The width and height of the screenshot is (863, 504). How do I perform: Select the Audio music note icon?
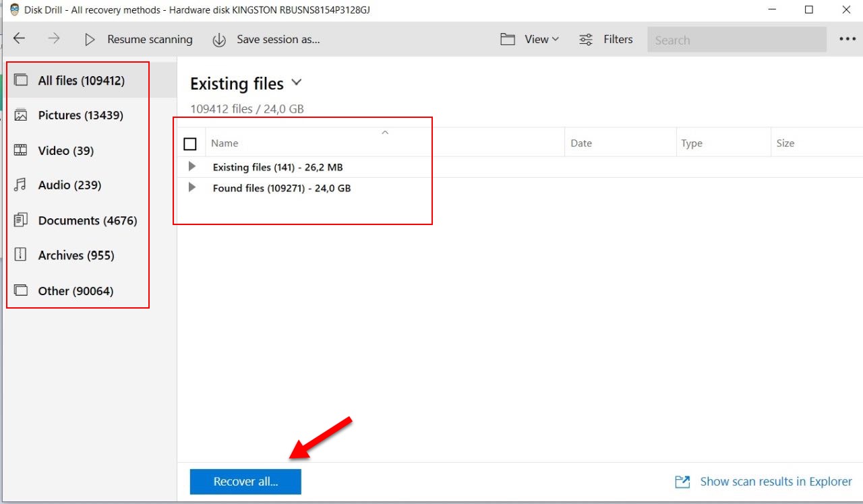(x=21, y=185)
